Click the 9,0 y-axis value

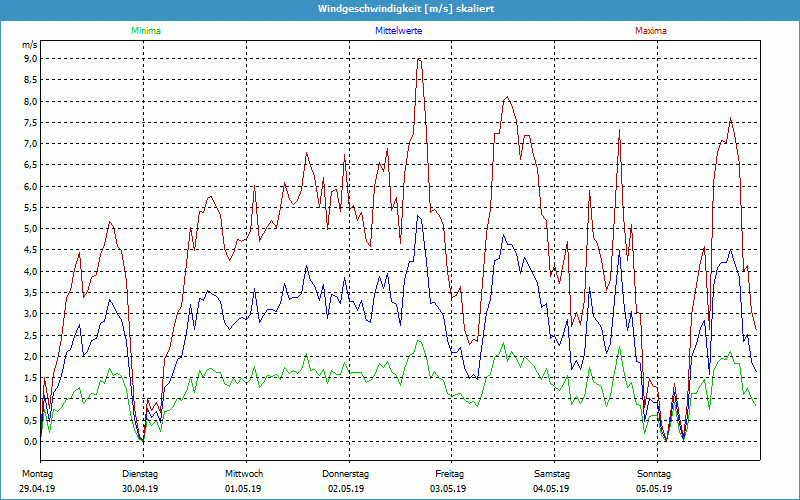31,59
